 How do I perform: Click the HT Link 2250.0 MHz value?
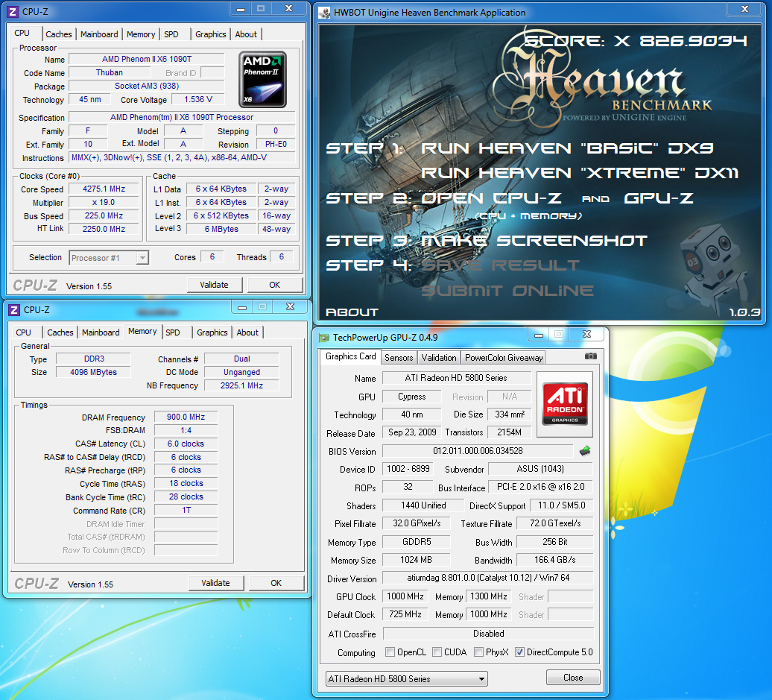coord(104,229)
